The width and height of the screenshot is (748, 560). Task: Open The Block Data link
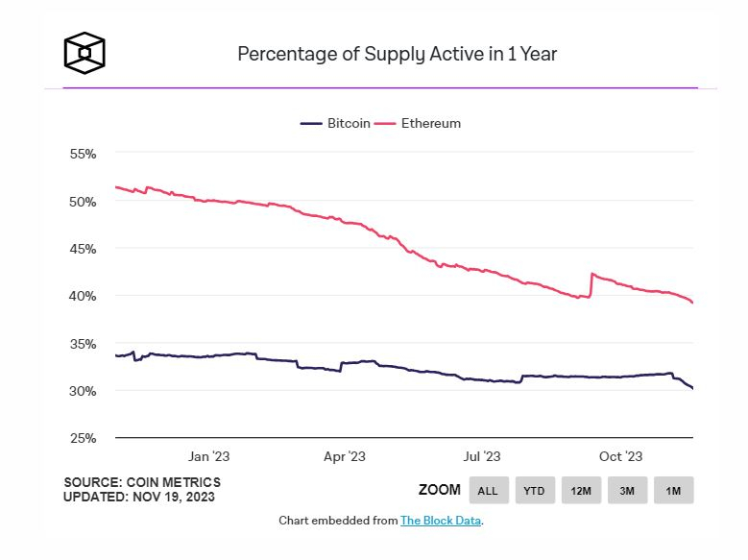pos(441,521)
